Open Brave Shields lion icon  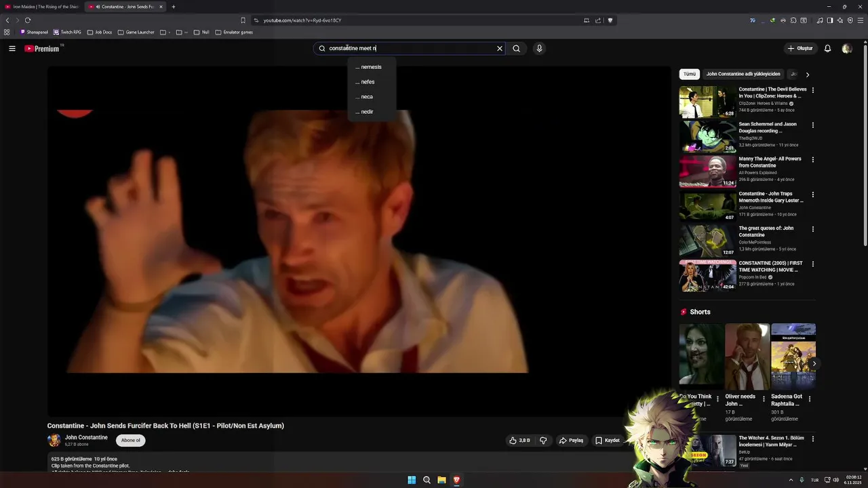click(x=610, y=20)
